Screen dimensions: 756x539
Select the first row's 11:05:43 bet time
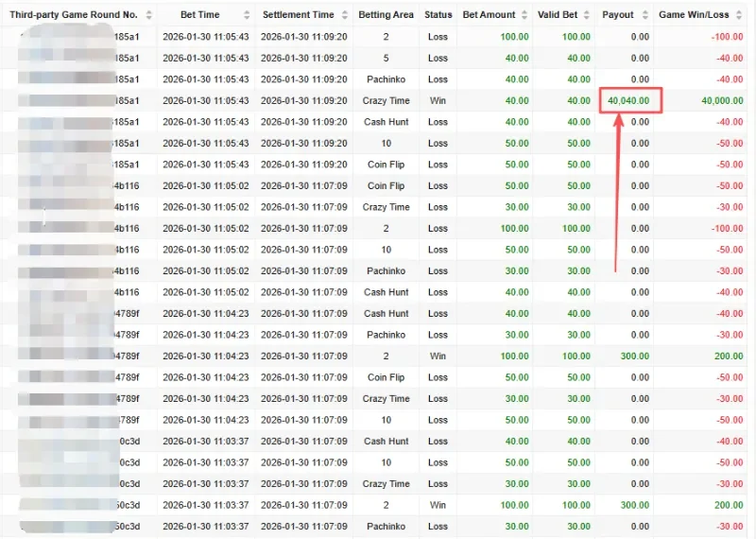[x=205, y=37]
